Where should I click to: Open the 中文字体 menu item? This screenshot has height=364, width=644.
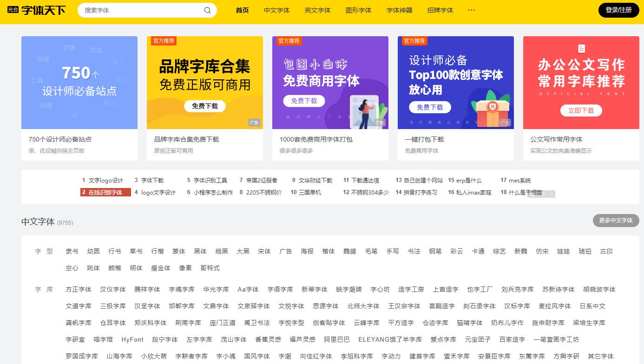pyautogui.click(x=277, y=10)
